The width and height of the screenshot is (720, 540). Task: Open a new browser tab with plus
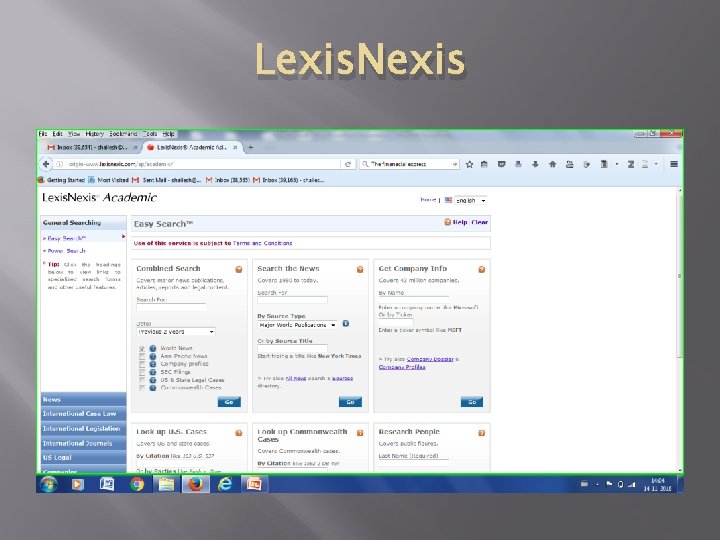tap(251, 147)
